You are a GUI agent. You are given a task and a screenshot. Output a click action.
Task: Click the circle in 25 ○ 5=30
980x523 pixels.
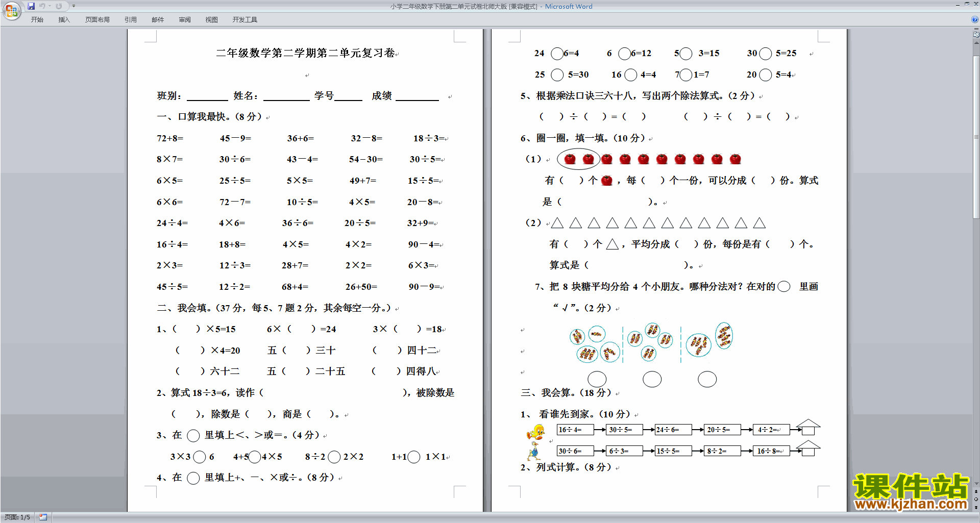(557, 75)
